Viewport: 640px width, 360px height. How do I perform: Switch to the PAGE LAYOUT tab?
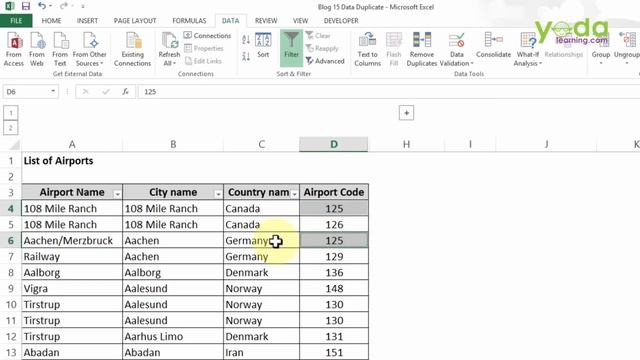[135, 20]
